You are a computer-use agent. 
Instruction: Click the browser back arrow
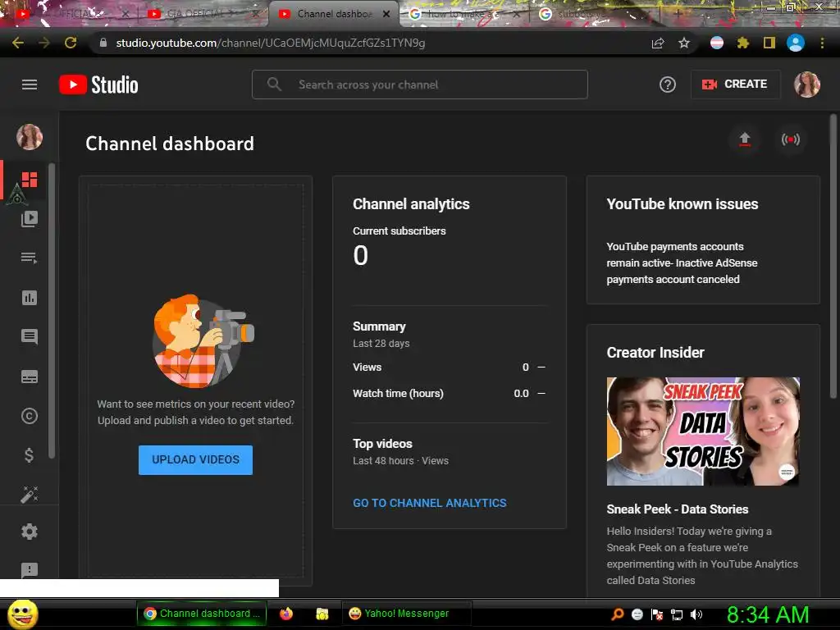(18, 43)
